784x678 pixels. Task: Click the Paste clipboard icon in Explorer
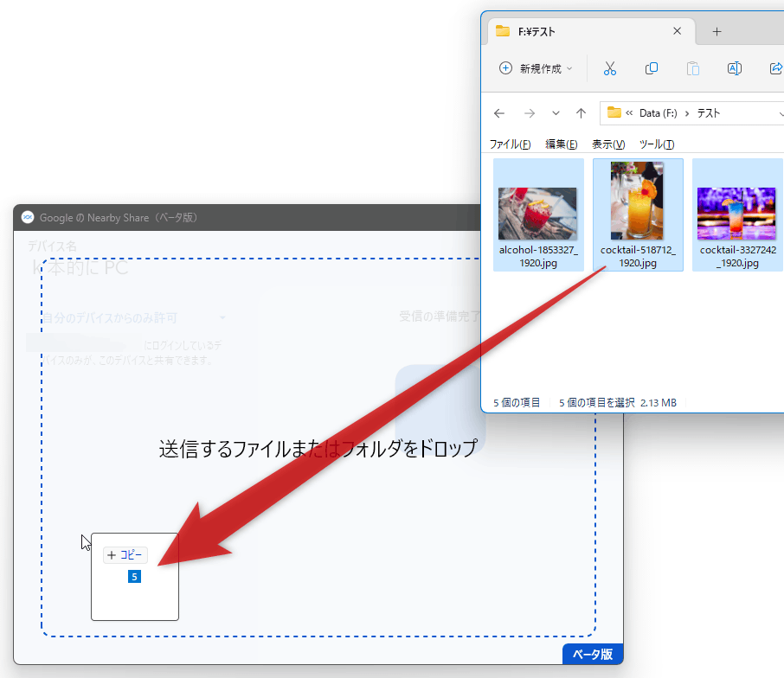tap(692, 68)
